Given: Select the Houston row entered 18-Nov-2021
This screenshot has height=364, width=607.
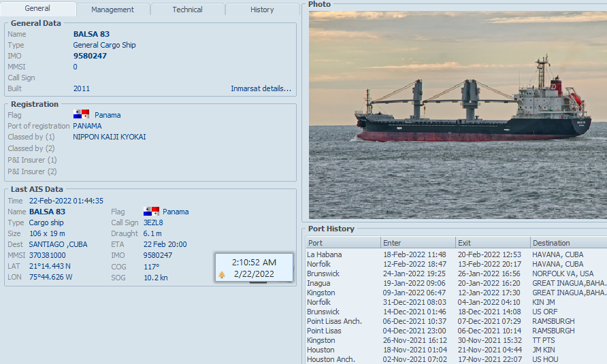Looking at the screenshot, I should pos(457,350).
